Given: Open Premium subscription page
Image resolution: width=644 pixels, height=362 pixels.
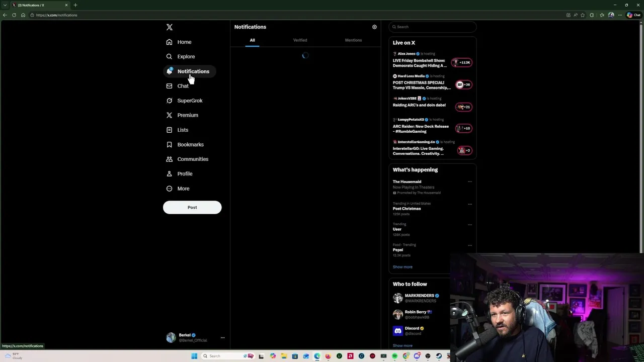Looking at the screenshot, I should (182, 115).
